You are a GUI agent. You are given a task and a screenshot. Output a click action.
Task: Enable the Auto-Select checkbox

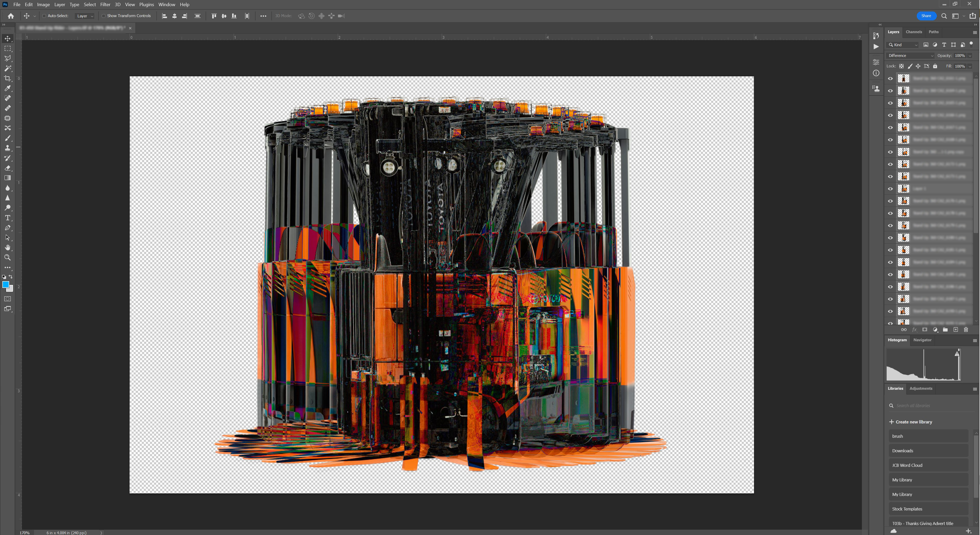tap(44, 16)
